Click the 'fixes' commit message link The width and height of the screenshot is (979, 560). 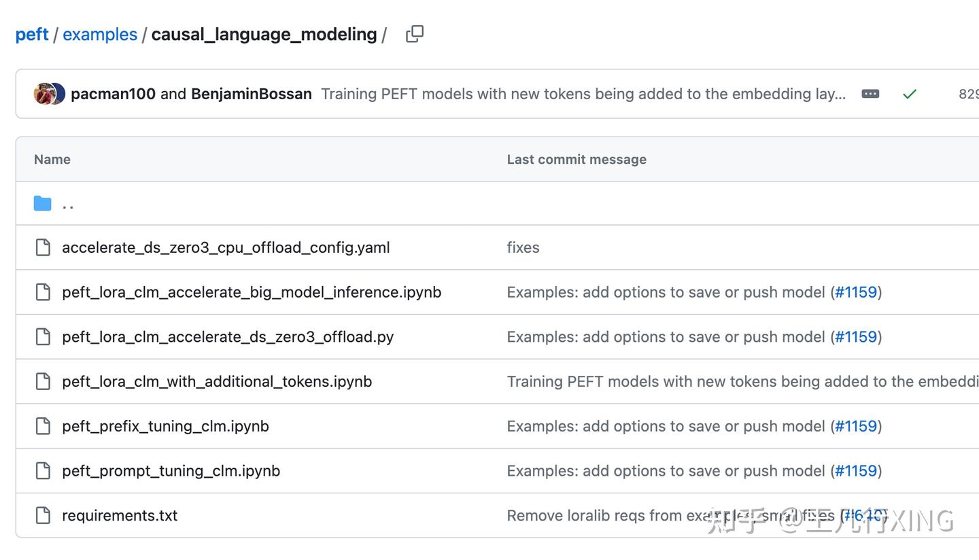pyautogui.click(x=523, y=247)
